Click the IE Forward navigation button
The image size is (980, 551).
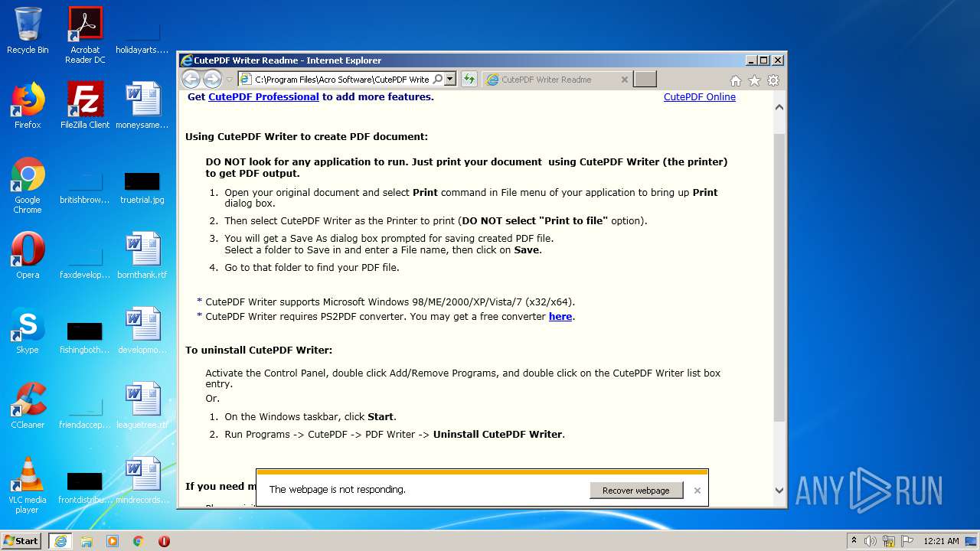(x=212, y=79)
